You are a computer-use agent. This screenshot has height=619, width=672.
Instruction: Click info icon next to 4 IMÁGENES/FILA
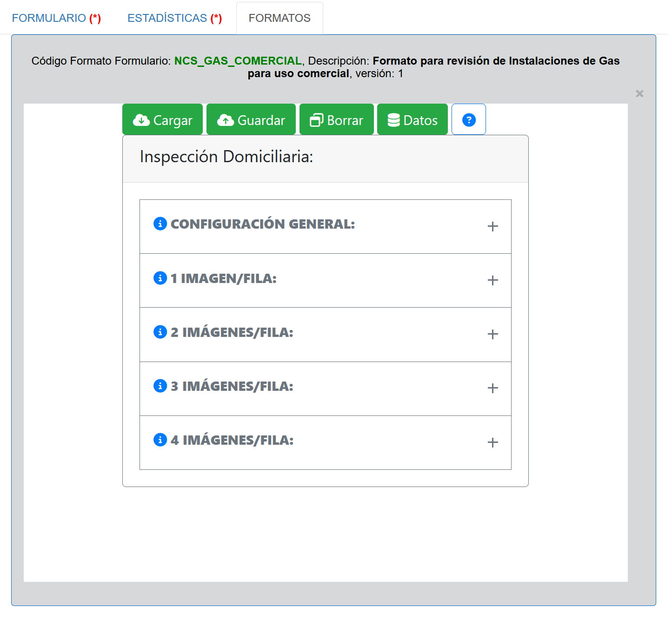click(x=160, y=440)
